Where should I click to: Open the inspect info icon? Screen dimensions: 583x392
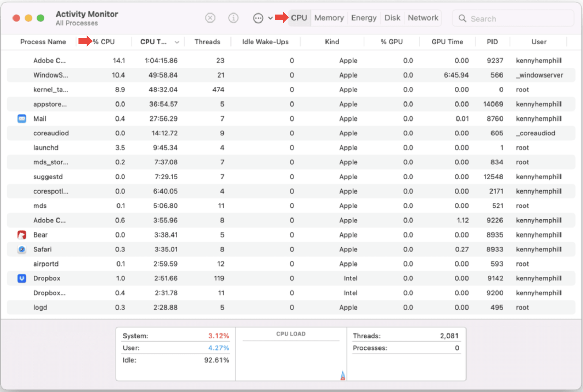coord(233,18)
